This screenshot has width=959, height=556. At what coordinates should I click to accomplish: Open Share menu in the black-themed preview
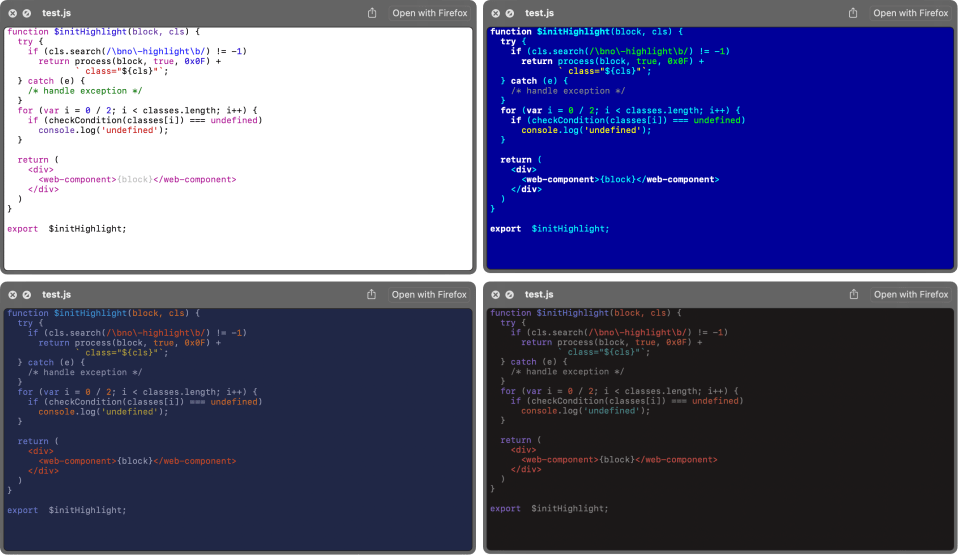pyautogui.click(x=853, y=294)
